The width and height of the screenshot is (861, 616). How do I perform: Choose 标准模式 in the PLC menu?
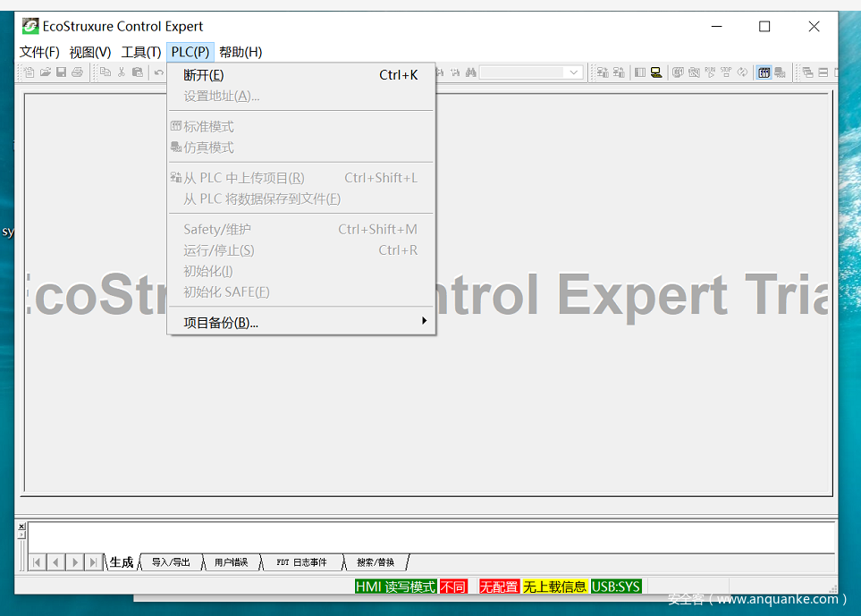pyautogui.click(x=301, y=127)
